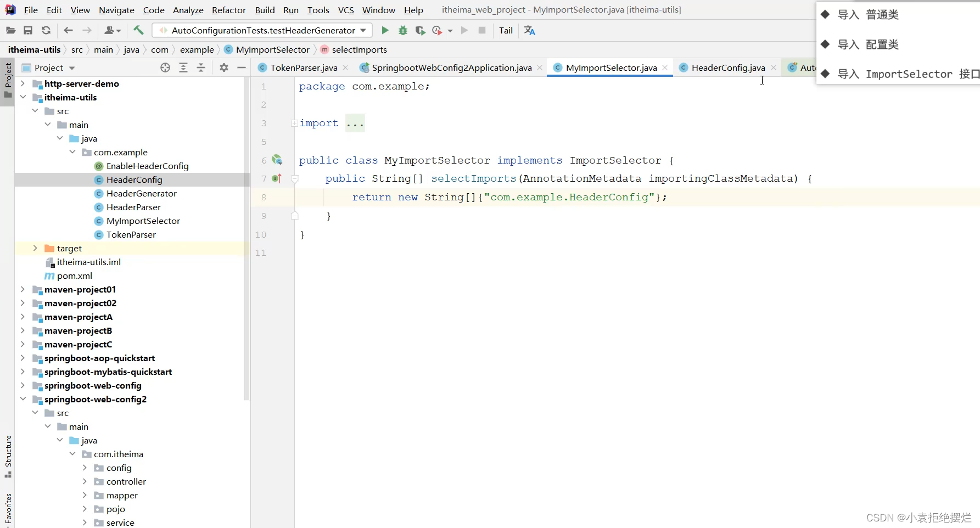Click the locate current file target icon

pyautogui.click(x=165, y=68)
